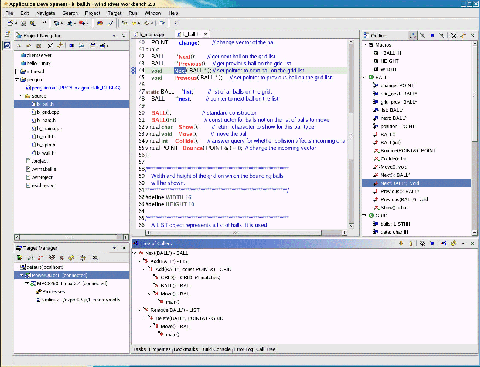The width and height of the screenshot is (480, 367).
Task: Click the editor horizontal scrollbar
Action: 246,232
